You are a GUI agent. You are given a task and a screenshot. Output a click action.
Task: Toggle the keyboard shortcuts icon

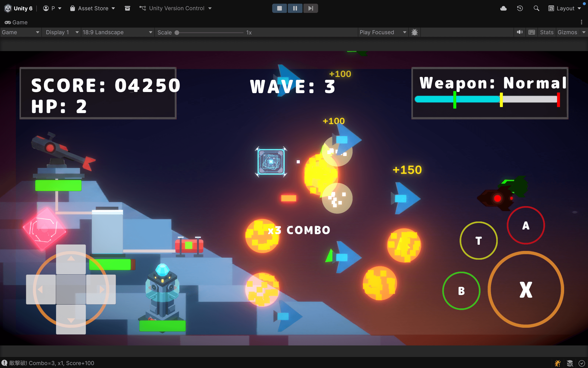pyautogui.click(x=532, y=32)
